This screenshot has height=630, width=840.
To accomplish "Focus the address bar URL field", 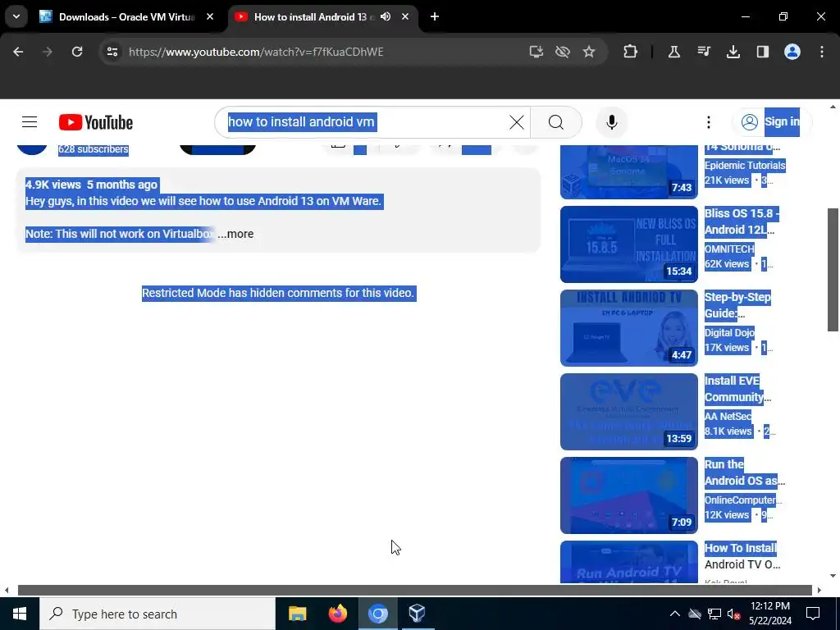I will pos(322,52).
